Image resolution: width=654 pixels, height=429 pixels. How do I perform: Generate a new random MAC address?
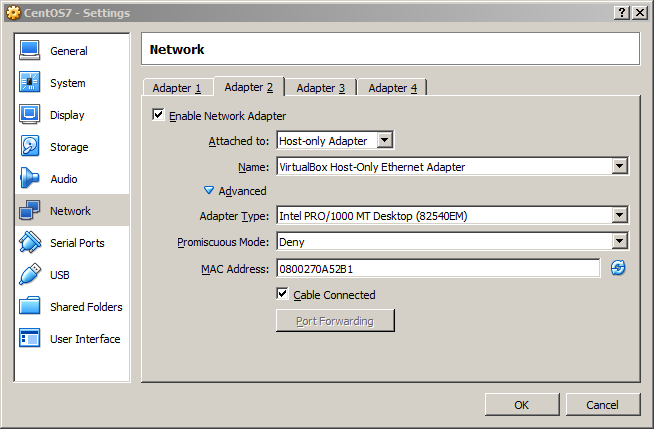pyautogui.click(x=618, y=268)
